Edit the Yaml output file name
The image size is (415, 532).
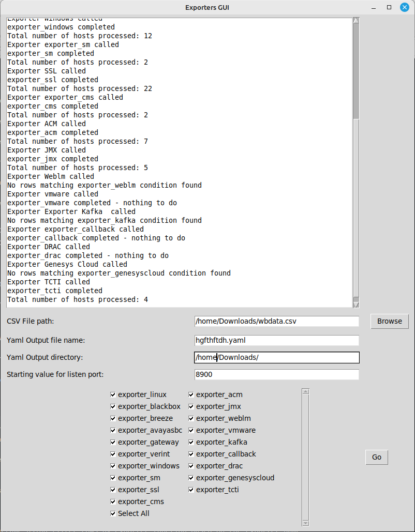pos(276,340)
